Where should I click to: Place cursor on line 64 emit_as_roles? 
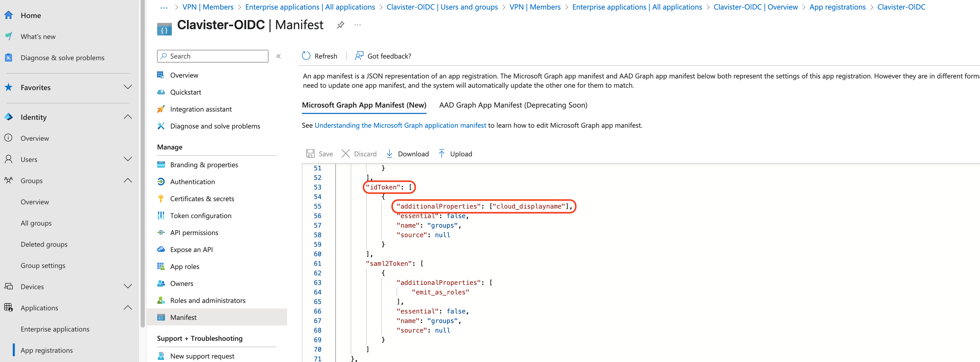point(440,292)
